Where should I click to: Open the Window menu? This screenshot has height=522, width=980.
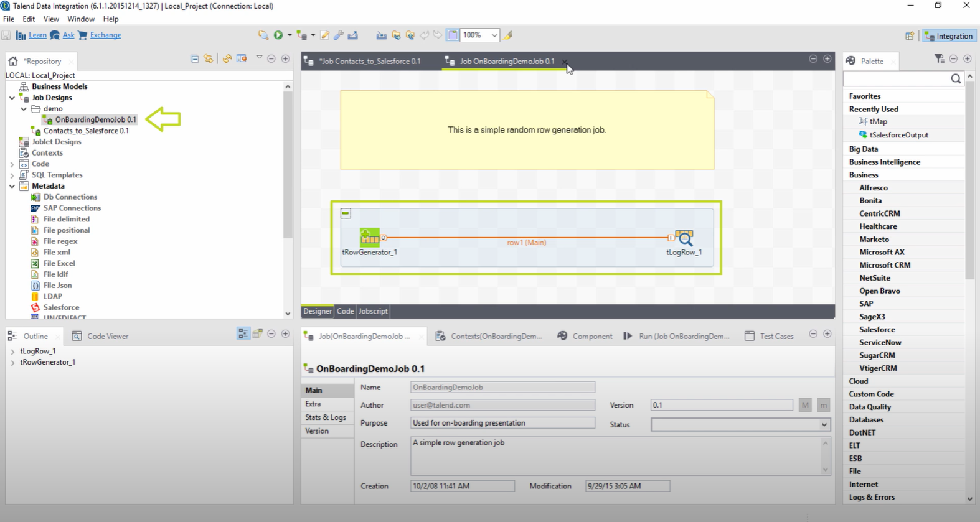pos(81,19)
